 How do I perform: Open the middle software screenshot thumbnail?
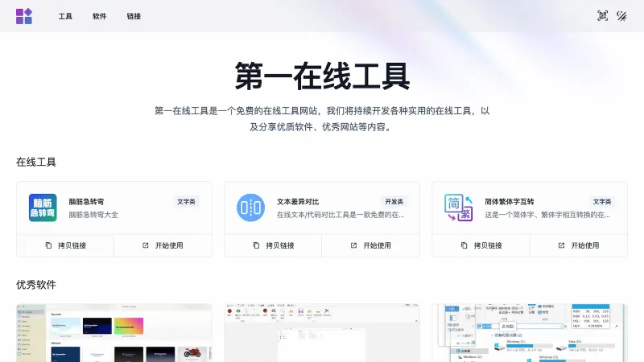322,333
